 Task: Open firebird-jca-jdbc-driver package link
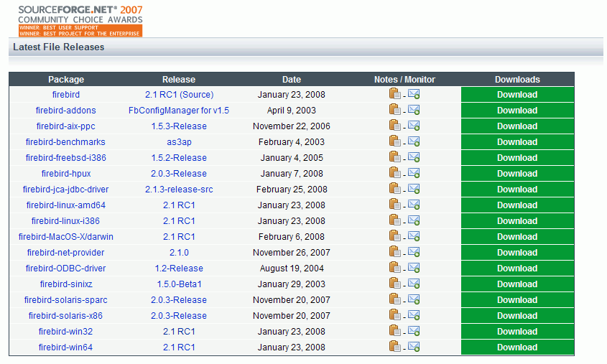(65, 189)
